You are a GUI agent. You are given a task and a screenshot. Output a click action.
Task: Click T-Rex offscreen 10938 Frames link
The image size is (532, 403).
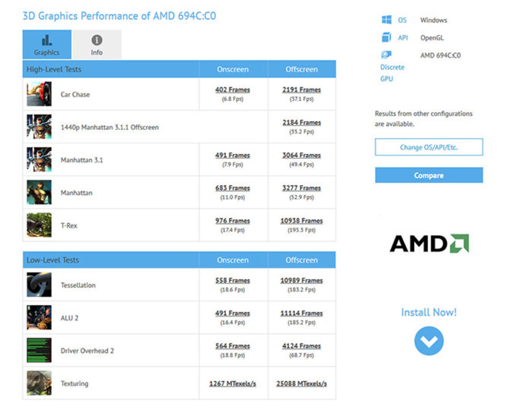click(301, 221)
